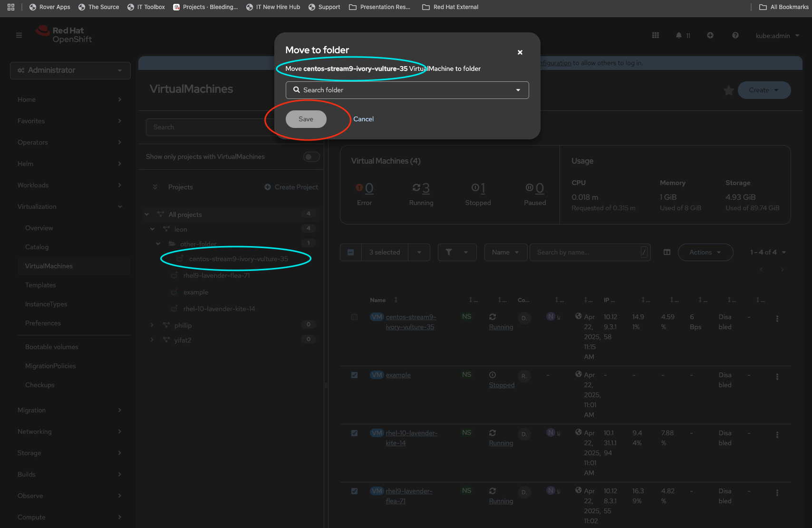Click the hamburger navigation menu icon

point(19,35)
